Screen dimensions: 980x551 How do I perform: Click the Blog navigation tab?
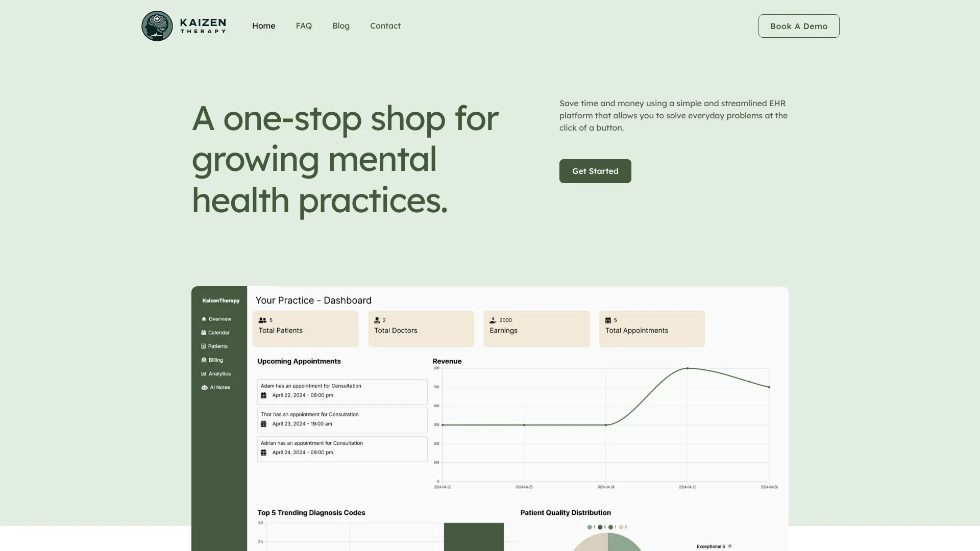tap(340, 26)
